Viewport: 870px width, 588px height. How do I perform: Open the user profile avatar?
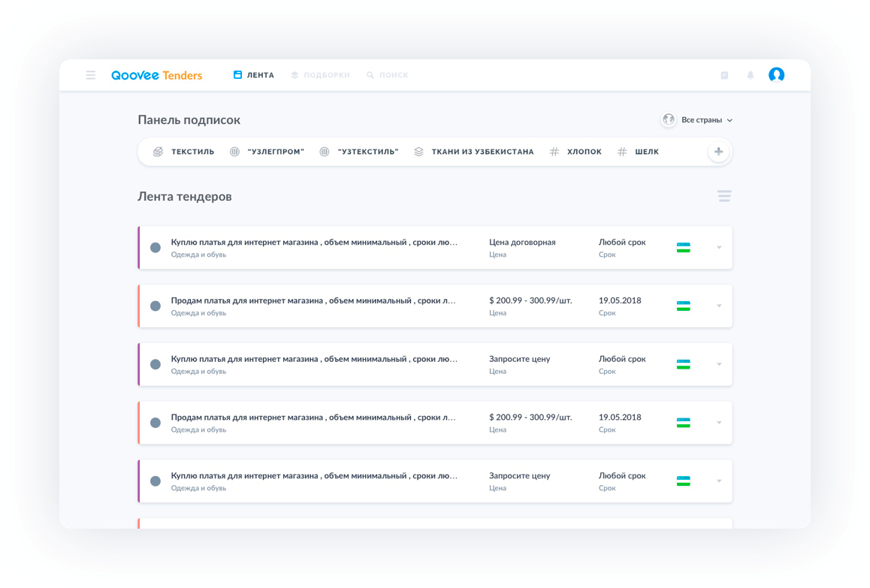pyautogui.click(x=776, y=75)
